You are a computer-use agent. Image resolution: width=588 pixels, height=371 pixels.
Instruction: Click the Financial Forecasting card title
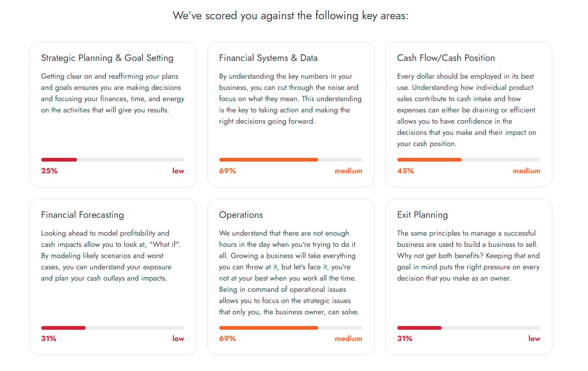point(82,215)
